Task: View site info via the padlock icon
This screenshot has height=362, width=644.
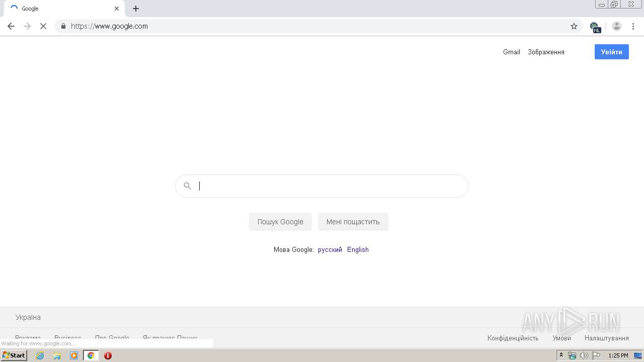Action: tap(63, 26)
